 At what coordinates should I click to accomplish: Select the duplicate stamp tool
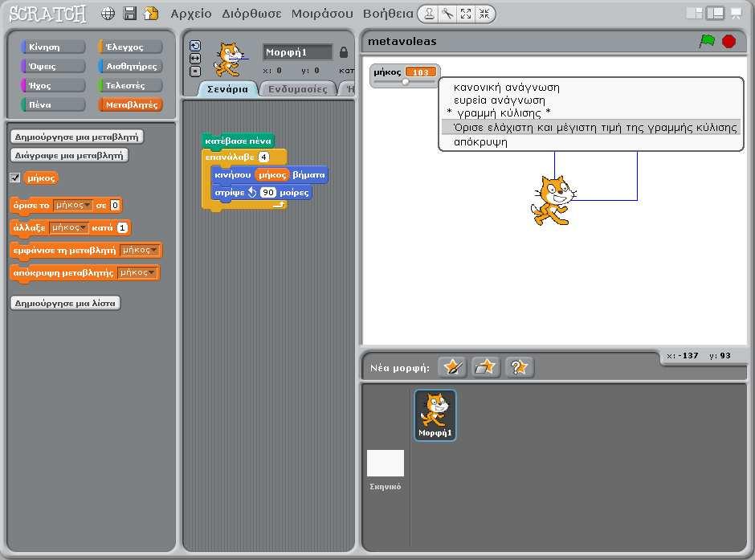pos(429,14)
